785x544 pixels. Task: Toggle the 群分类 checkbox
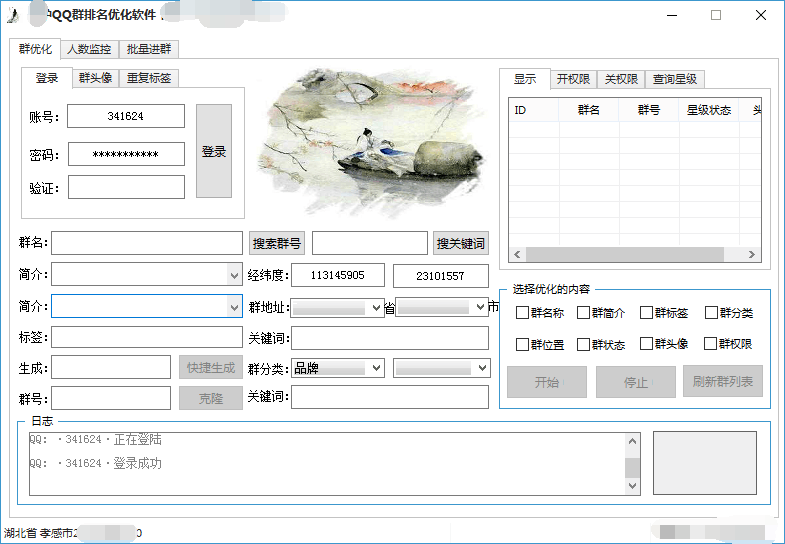711,313
